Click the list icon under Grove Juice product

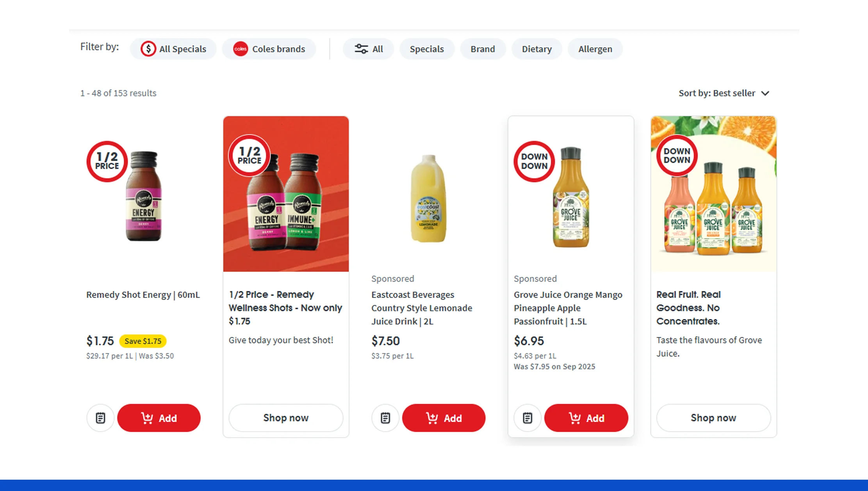coord(527,418)
